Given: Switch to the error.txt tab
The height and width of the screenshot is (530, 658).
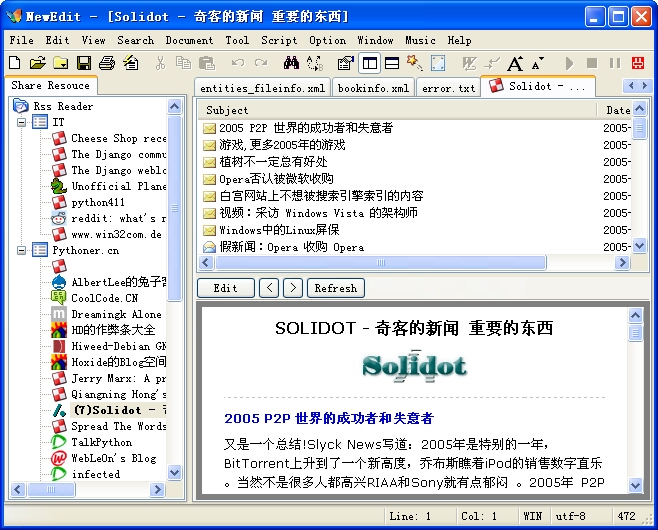Looking at the screenshot, I should click(449, 88).
